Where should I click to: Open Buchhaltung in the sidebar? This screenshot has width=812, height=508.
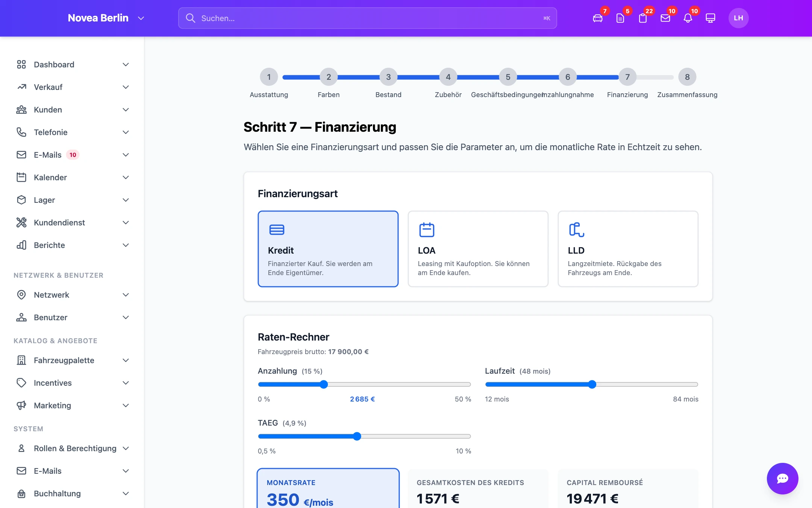(x=72, y=493)
